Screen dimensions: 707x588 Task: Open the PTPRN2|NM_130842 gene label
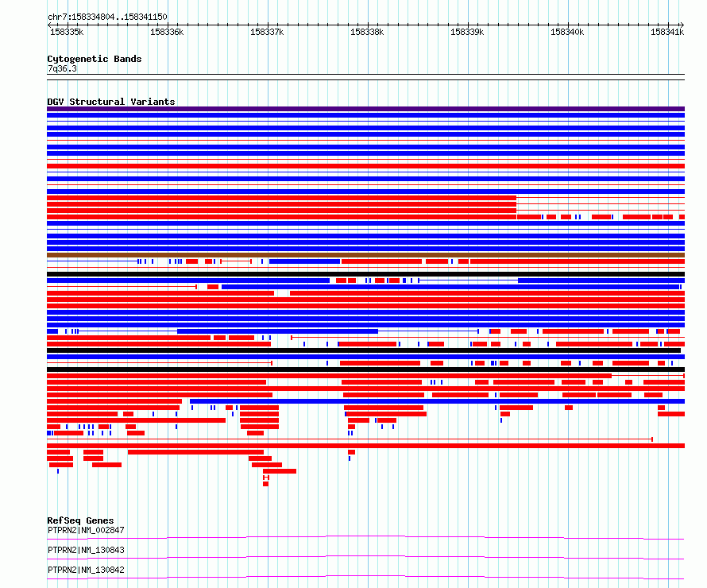(86, 570)
